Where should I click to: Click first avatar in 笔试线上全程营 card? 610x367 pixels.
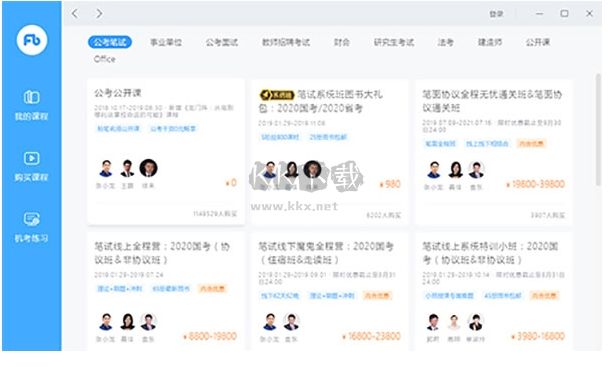106,321
